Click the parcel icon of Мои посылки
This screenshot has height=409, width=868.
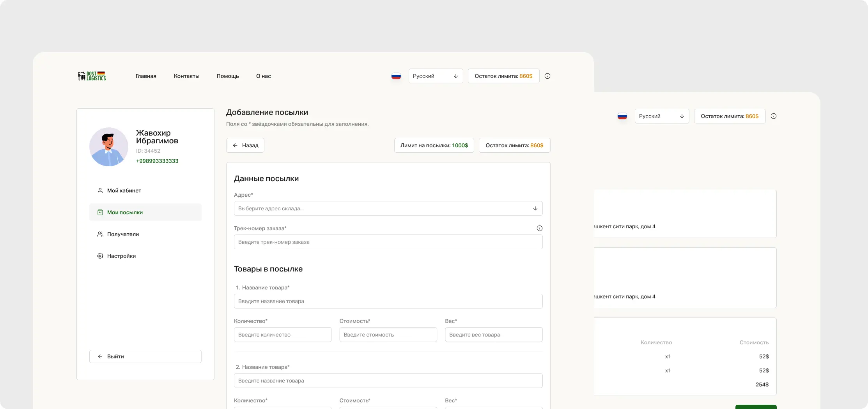(100, 212)
